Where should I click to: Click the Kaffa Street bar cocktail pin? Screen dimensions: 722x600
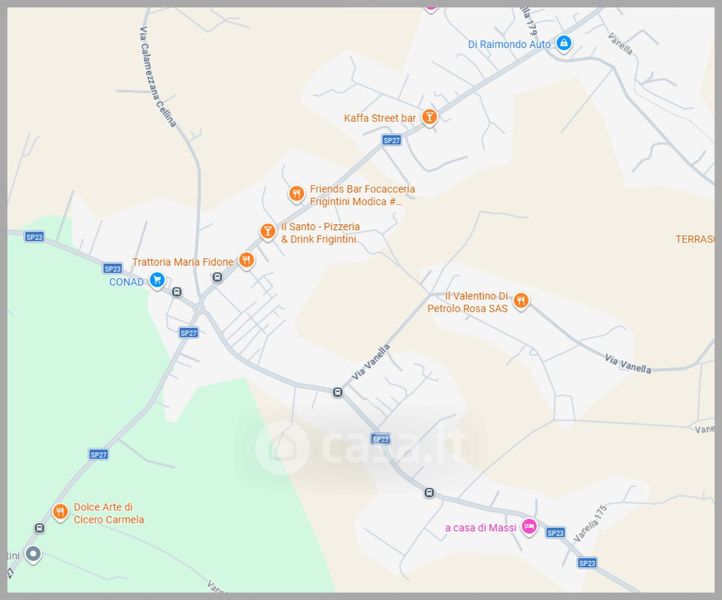[x=429, y=117]
